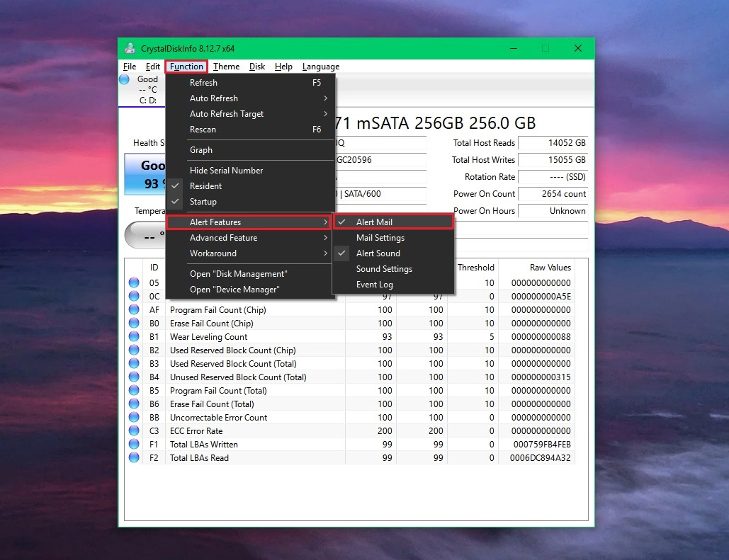Viewport: 729px width, 560px height.
Task: Open Mail Settings
Action: pyautogui.click(x=393, y=238)
